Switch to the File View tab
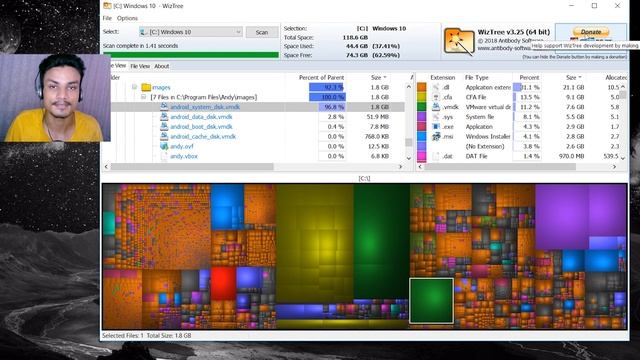640x360 pixels. click(140, 66)
